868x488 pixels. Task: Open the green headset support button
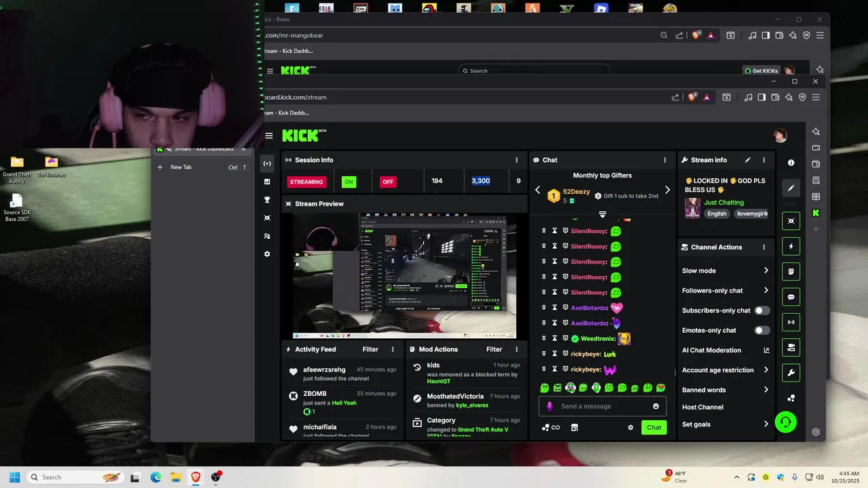click(x=785, y=422)
